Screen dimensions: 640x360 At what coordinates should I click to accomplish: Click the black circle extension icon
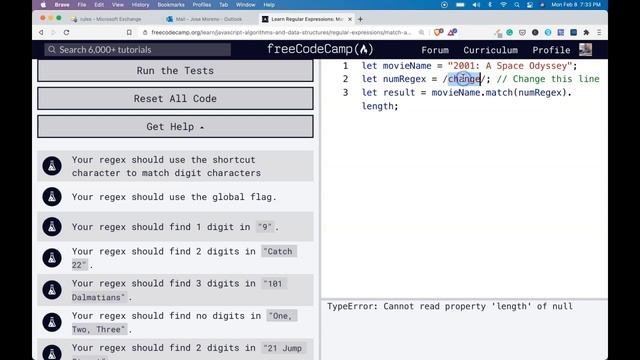[x=535, y=32]
